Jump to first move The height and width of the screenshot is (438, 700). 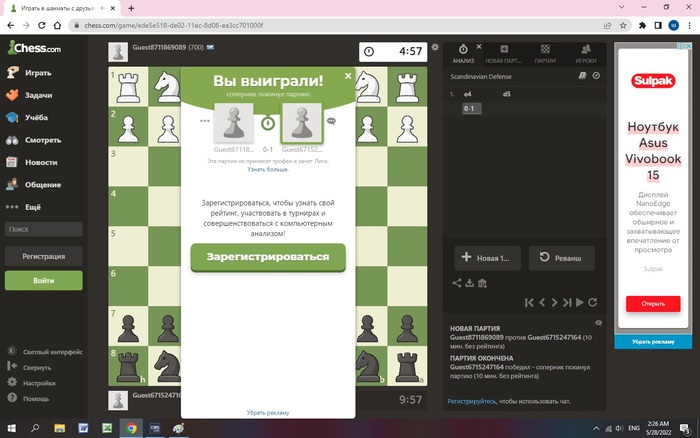[529, 302]
